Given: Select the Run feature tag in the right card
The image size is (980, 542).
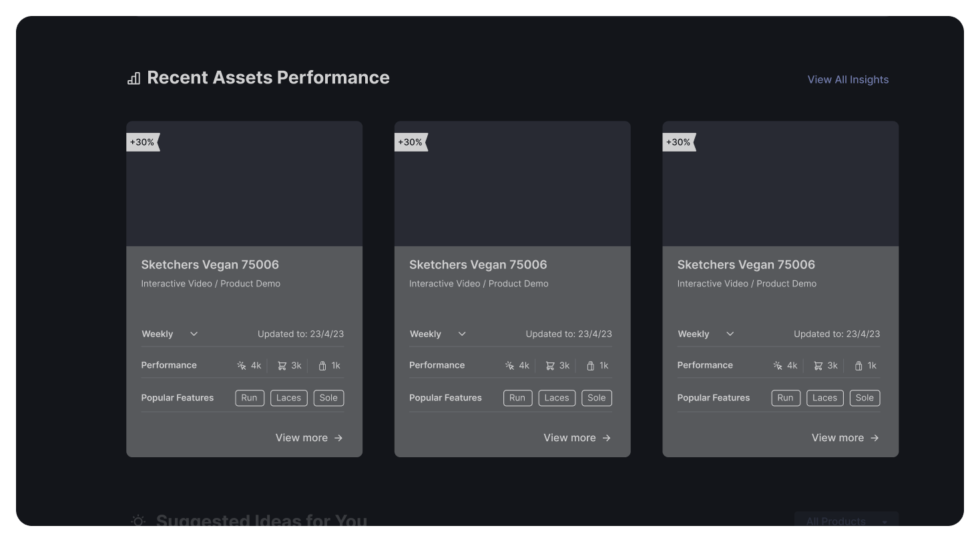Looking at the screenshot, I should coord(786,398).
